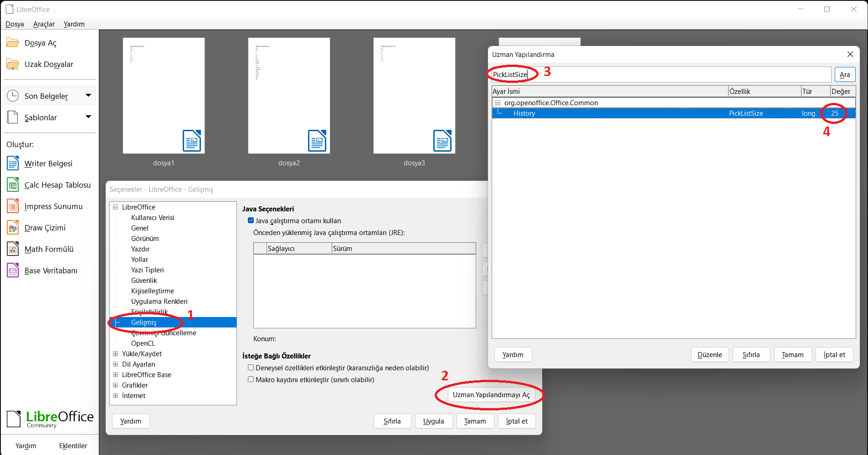Click the Impress Sunumu icon
The height and width of the screenshot is (455, 868).
pyautogui.click(x=13, y=206)
